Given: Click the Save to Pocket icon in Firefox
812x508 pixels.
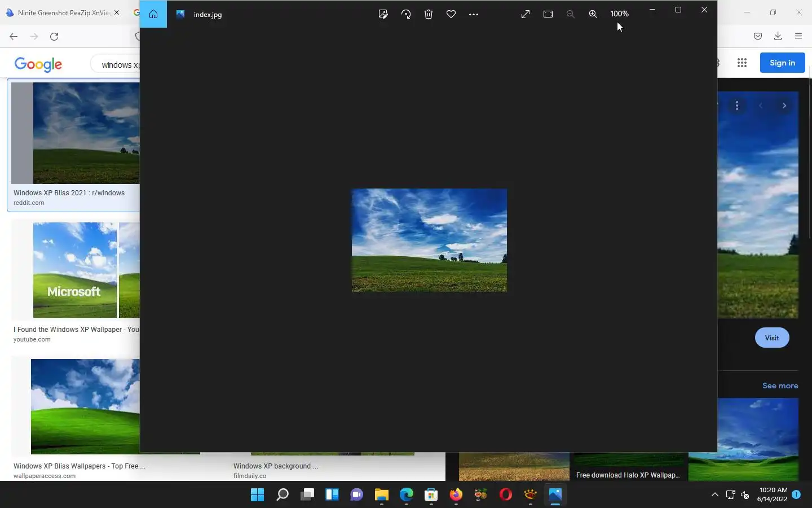Looking at the screenshot, I should pyautogui.click(x=758, y=37).
